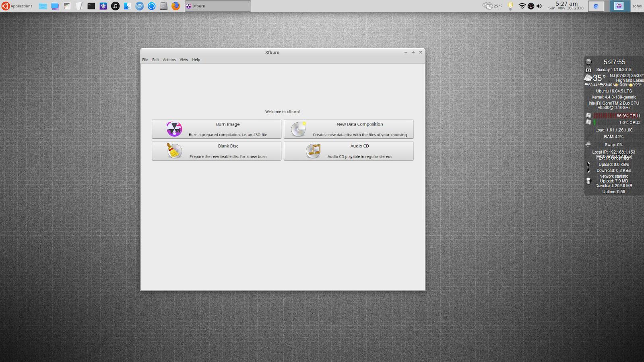Click the Welcome to xfburn! label
The width and height of the screenshot is (644, 362).
point(283,112)
